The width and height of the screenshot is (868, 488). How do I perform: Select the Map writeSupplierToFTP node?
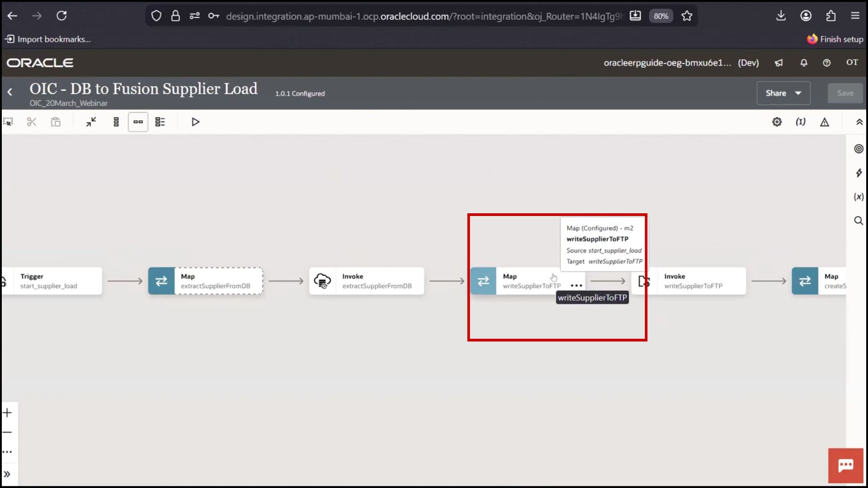point(528,281)
